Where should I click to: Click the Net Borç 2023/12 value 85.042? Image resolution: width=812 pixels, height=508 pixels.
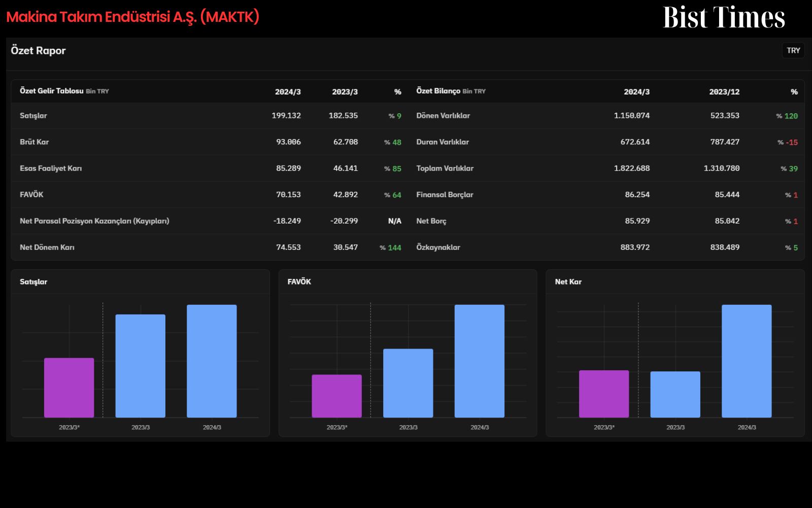tap(727, 221)
